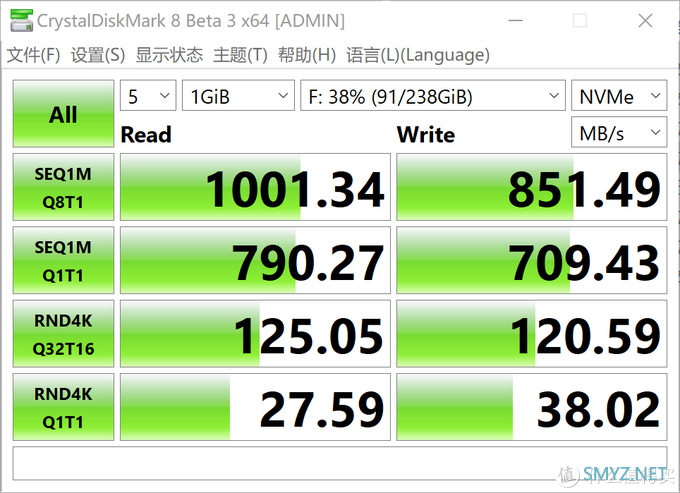Open the 文件(F) menu

pos(33,55)
